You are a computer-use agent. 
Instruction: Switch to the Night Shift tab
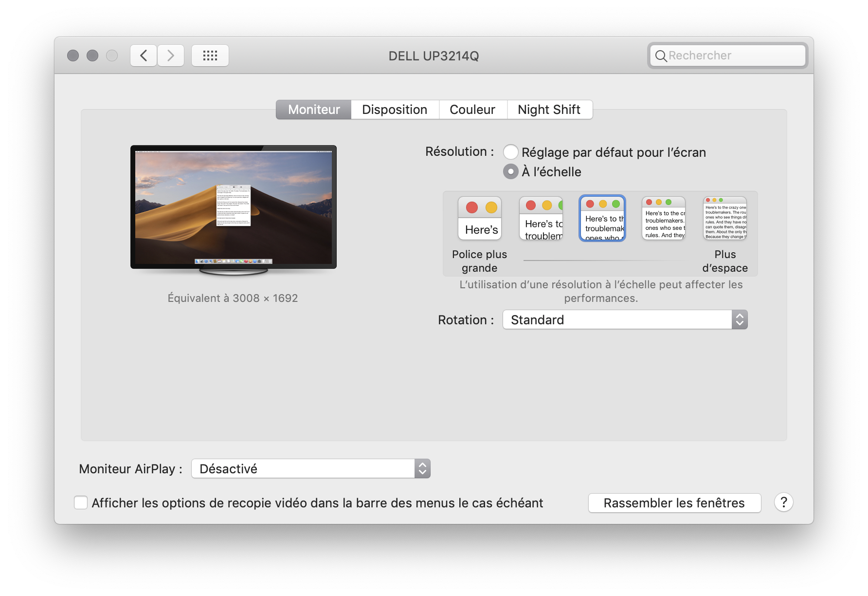[549, 110]
